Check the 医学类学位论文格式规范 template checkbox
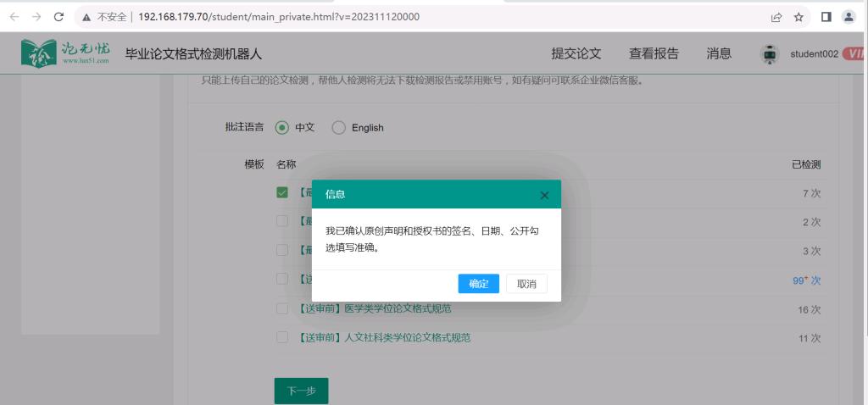The height and width of the screenshot is (405, 868). [x=282, y=308]
